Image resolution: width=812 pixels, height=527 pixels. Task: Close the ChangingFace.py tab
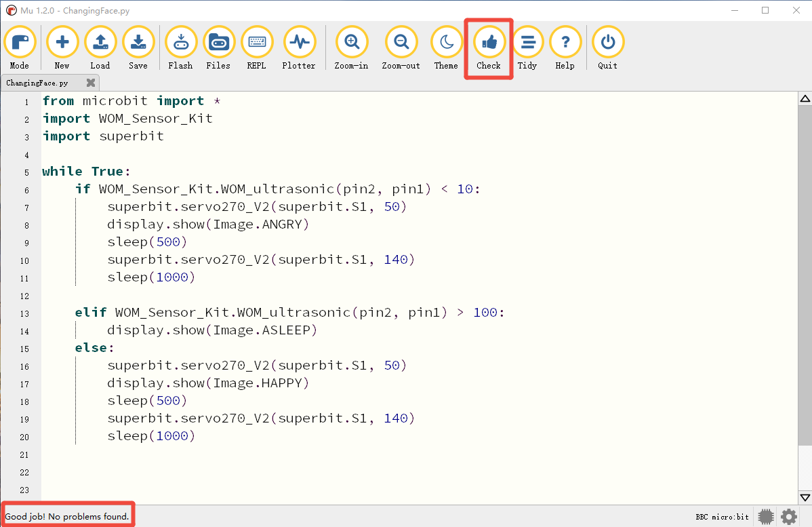click(x=91, y=83)
